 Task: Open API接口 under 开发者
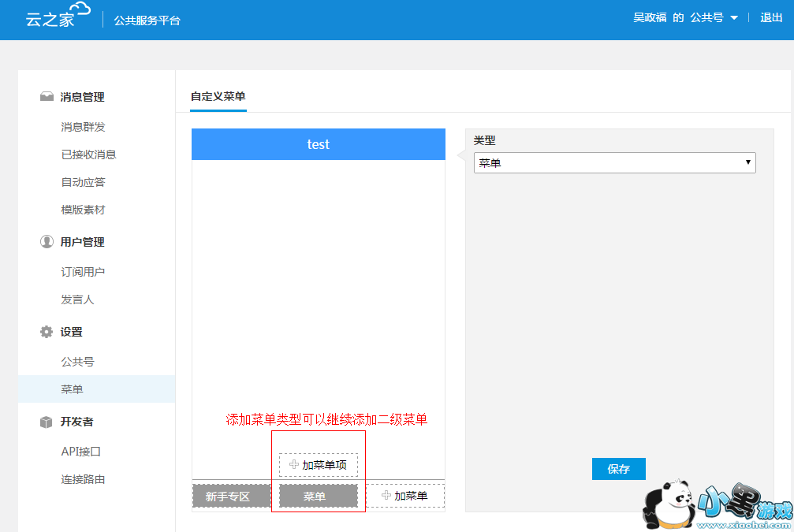coord(80,452)
